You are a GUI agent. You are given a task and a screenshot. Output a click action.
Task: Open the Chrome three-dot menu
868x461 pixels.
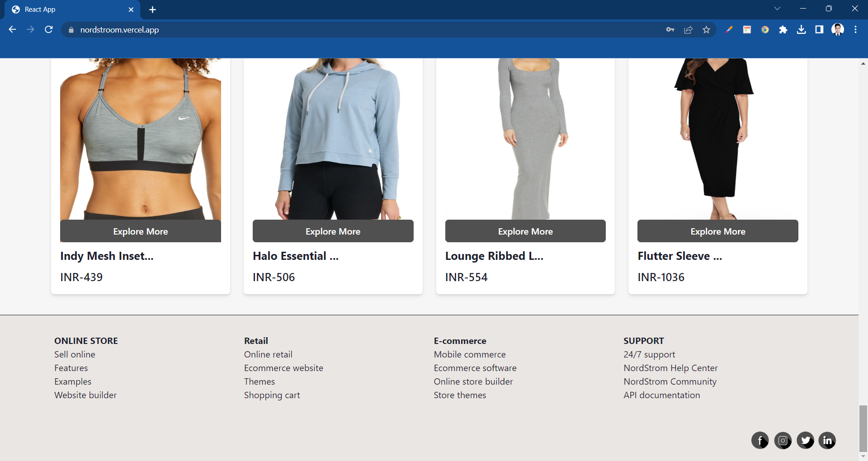pyautogui.click(x=855, y=30)
